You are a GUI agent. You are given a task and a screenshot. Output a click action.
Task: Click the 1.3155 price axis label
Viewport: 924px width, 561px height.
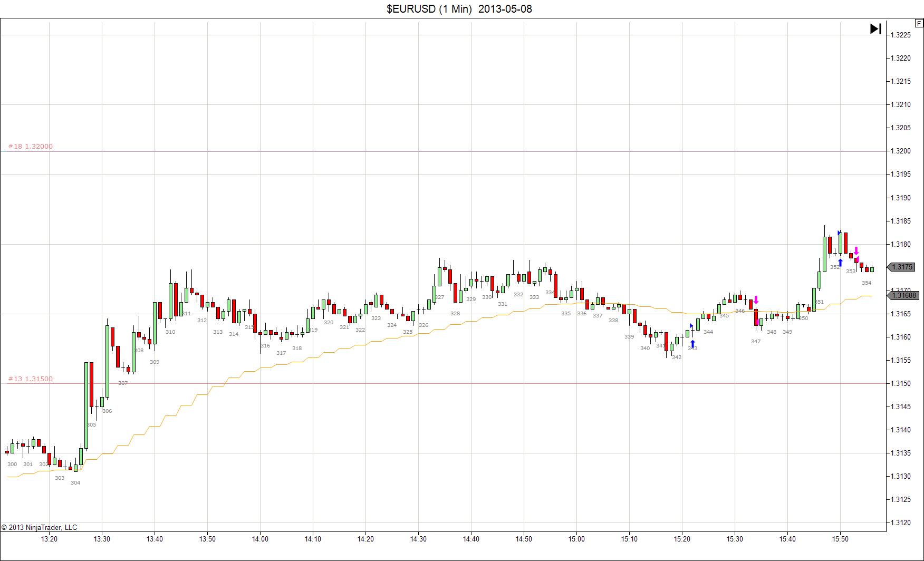pos(901,360)
